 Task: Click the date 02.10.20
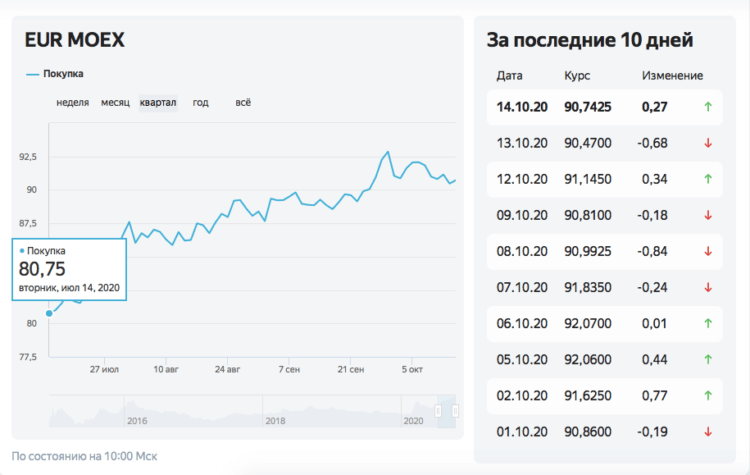pos(522,396)
